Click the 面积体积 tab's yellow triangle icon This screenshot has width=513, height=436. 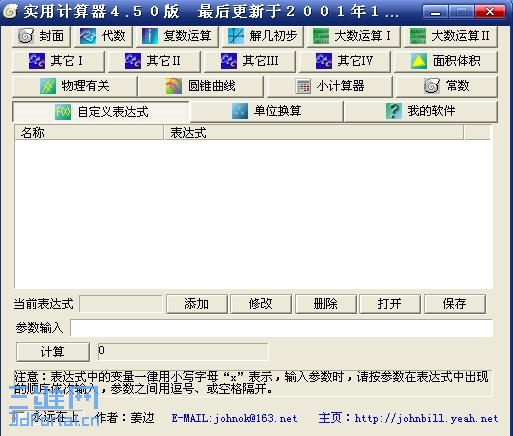tap(419, 61)
